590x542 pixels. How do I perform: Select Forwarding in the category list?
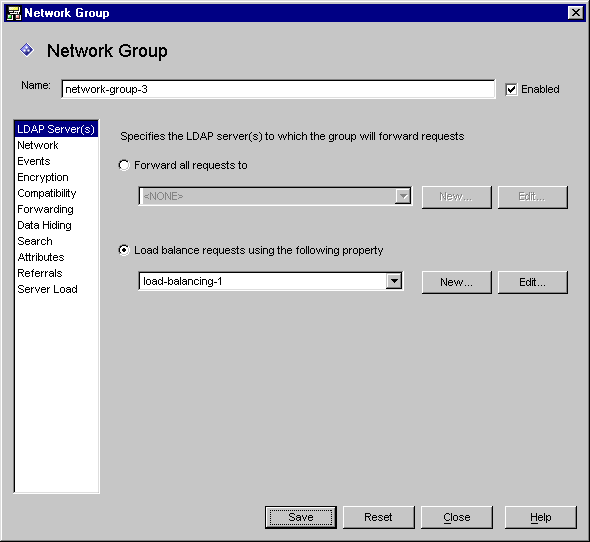(x=56, y=209)
